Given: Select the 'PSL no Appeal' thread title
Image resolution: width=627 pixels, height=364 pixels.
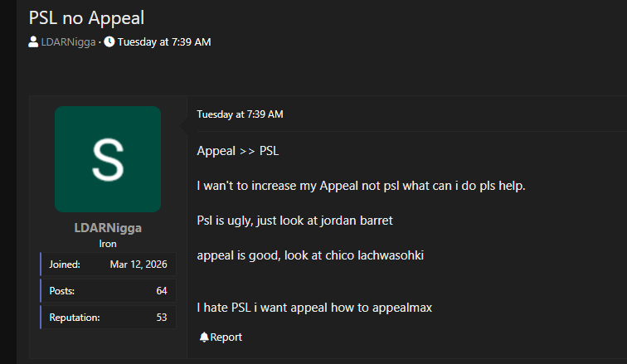Looking at the screenshot, I should [86, 17].
